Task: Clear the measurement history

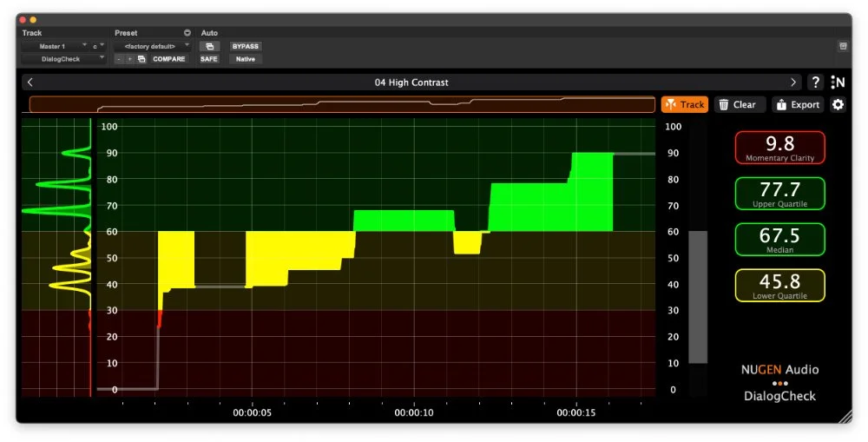Action: (x=740, y=105)
